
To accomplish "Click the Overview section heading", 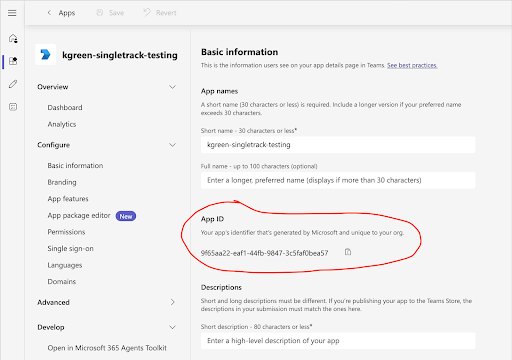I will click(53, 87).
